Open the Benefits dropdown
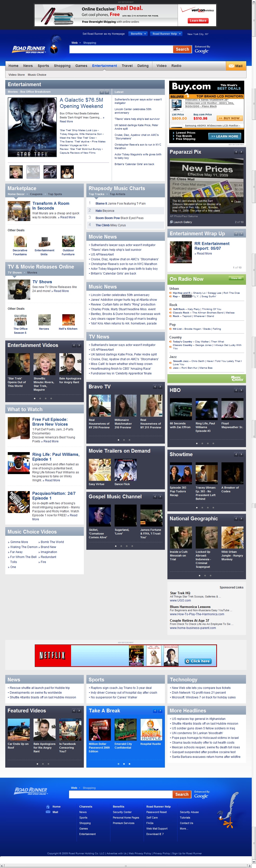Viewport: 256px width, 868px height. pyautogui.click(x=138, y=34)
